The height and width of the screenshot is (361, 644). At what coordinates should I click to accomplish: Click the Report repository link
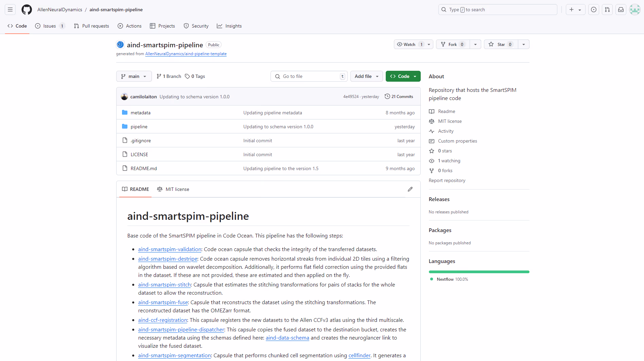[447, 180]
